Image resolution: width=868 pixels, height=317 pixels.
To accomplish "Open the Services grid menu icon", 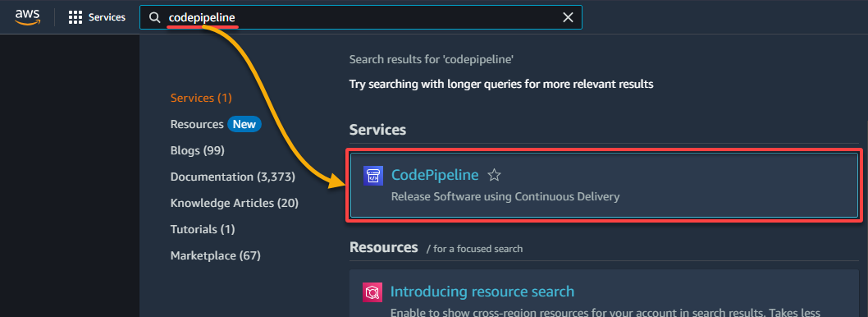I will click(75, 17).
